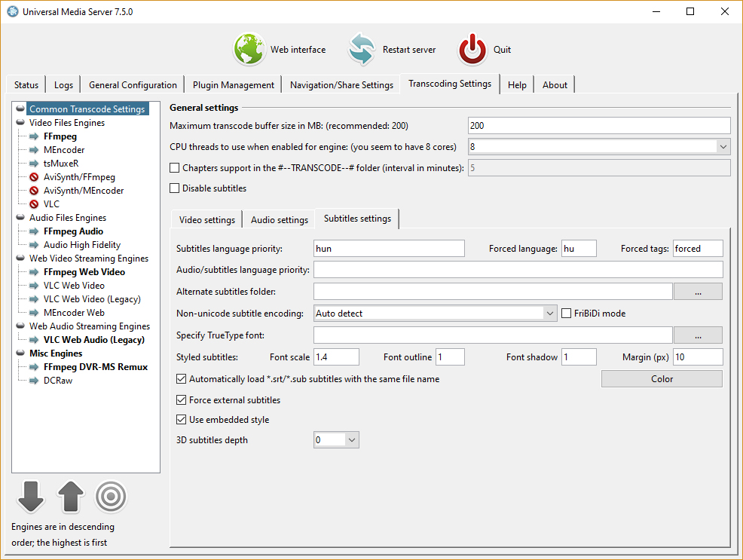
Task: Switch to Audio settings sub-tab
Action: pyautogui.click(x=280, y=220)
